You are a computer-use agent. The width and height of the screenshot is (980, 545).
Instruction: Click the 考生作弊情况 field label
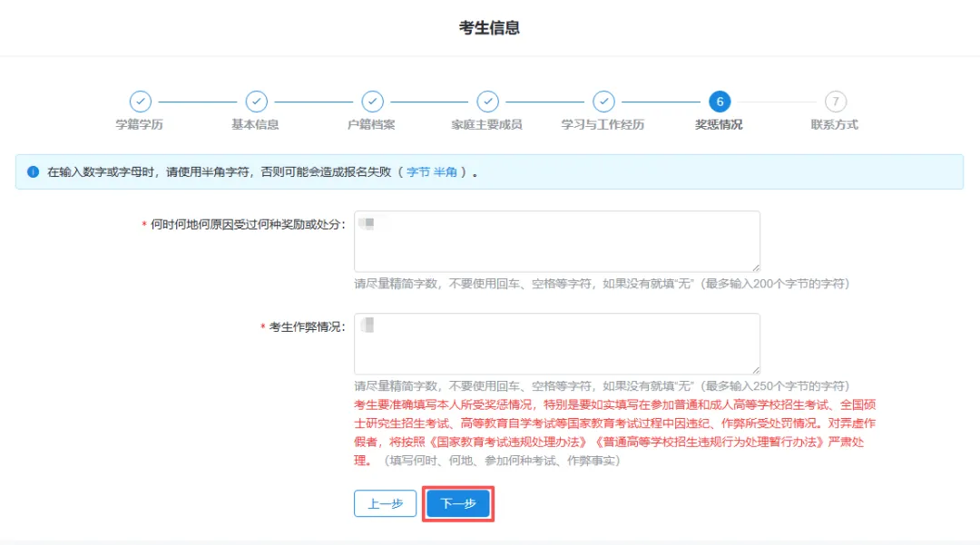click(x=307, y=327)
